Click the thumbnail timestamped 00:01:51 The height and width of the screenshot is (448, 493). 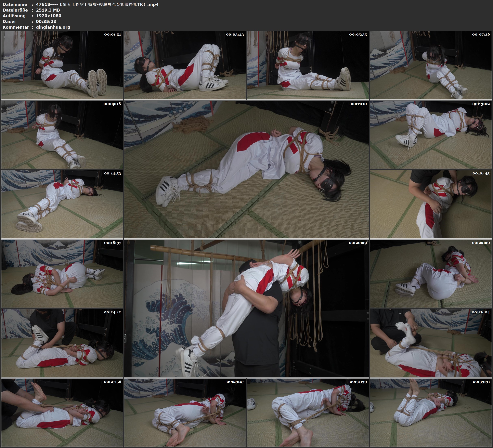click(x=62, y=65)
